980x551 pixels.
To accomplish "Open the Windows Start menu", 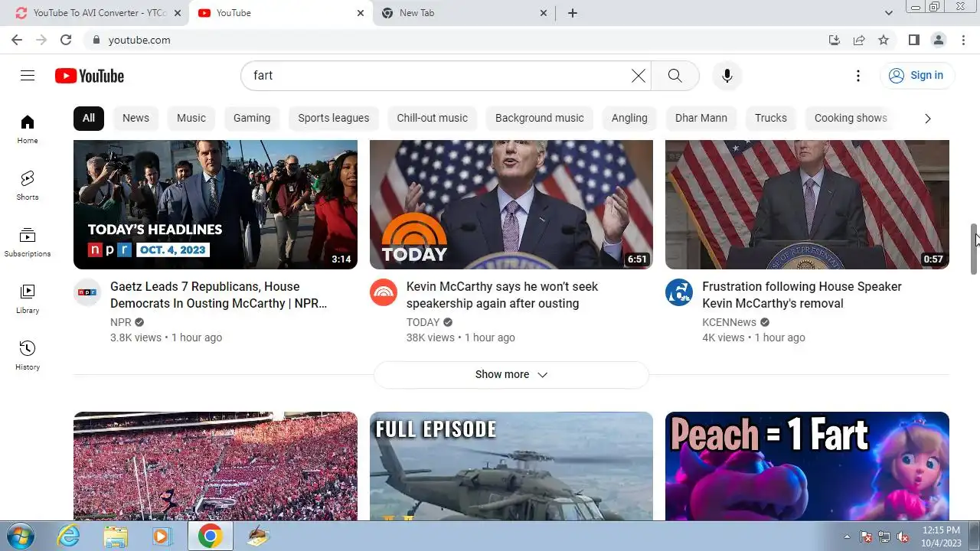I will point(19,536).
